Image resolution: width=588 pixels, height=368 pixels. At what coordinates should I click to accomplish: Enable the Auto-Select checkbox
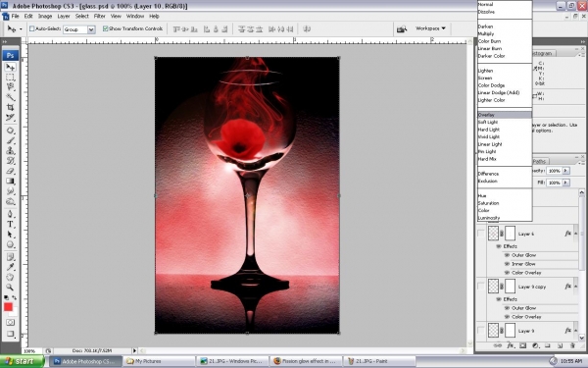click(32, 28)
